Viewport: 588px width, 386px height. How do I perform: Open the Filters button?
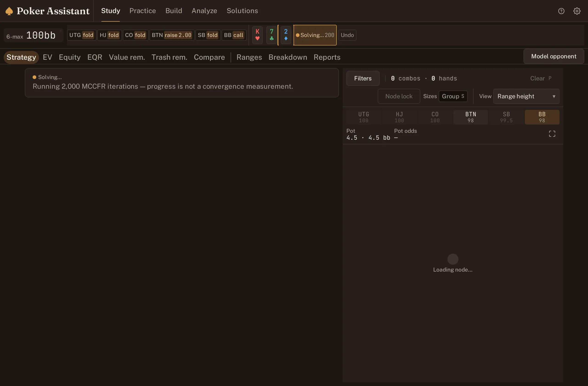point(363,78)
